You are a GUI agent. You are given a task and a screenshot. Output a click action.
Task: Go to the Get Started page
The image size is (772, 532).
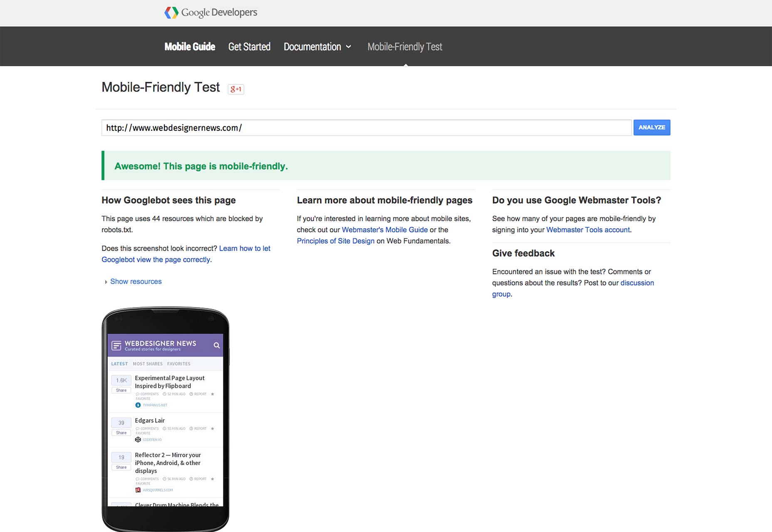(249, 47)
